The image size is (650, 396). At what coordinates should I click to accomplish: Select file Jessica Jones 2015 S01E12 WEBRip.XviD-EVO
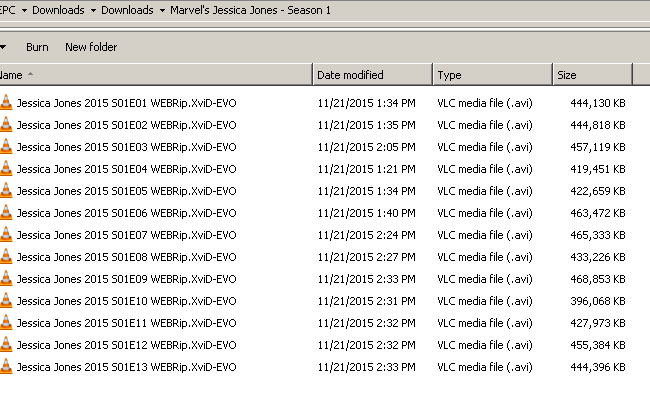(126, 345)
